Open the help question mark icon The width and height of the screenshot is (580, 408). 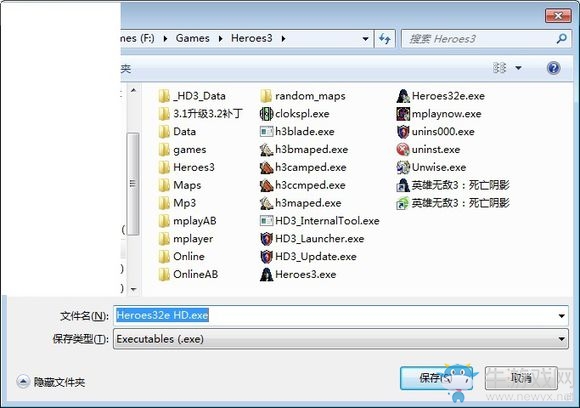pyautogui.click(x=553, y=68)
